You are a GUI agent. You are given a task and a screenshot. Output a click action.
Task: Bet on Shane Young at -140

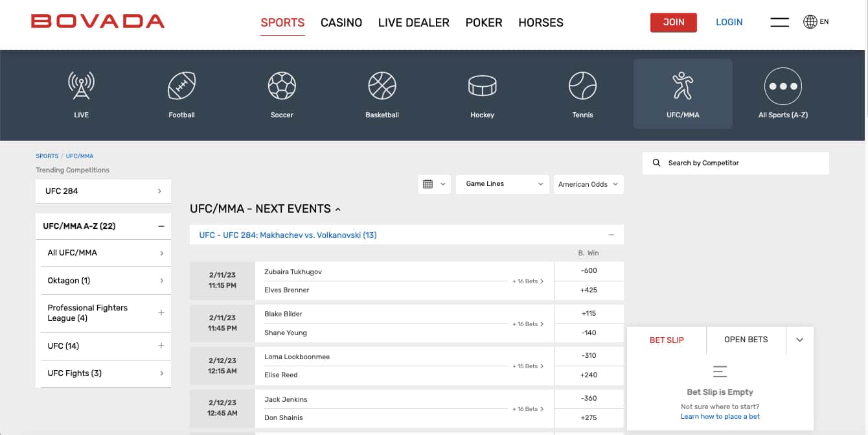click(589, 333)
